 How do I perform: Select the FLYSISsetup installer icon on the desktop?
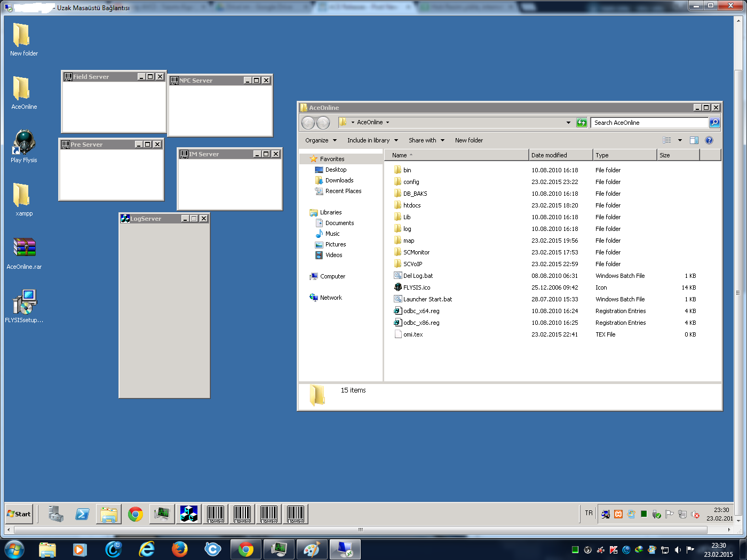click(x=24, y=306)
